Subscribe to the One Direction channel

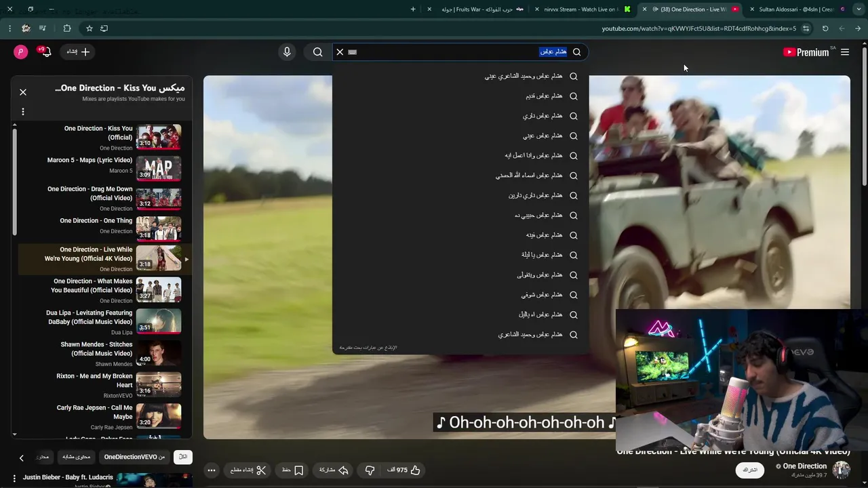tap(750, 470)
